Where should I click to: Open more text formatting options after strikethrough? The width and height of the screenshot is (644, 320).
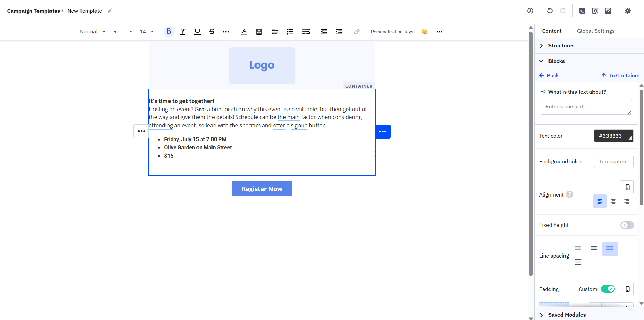click(226, 32)
